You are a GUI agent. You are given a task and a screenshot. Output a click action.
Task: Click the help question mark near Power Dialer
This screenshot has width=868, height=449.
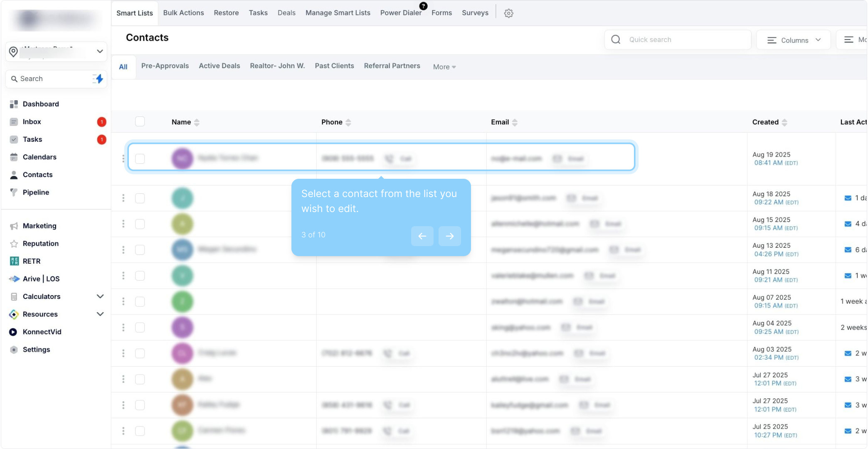point(423,6)
